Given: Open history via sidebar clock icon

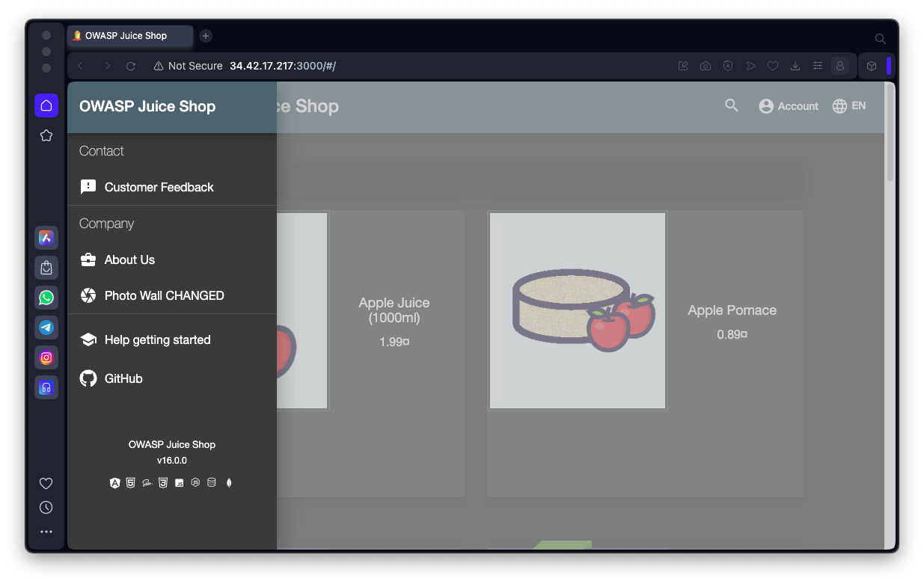Looking at the screenshot, I should tap(46, 508).
